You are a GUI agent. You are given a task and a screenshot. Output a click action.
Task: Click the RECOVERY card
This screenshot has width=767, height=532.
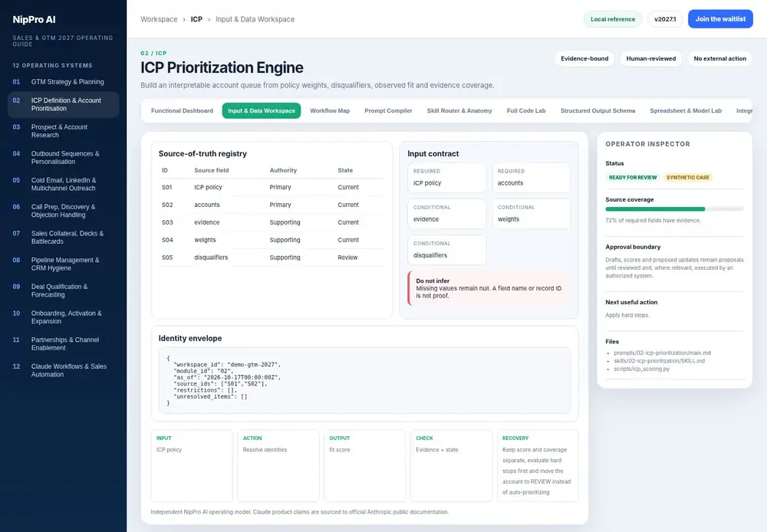[538, 465]
